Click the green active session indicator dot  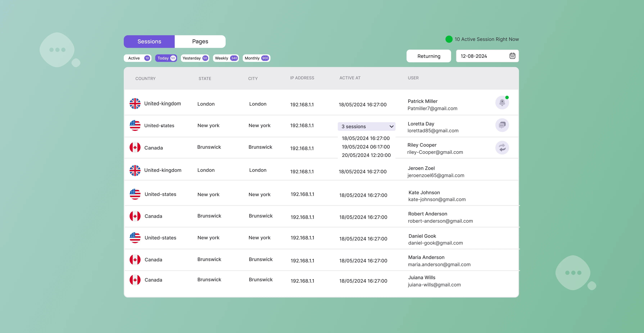[449, 39]
